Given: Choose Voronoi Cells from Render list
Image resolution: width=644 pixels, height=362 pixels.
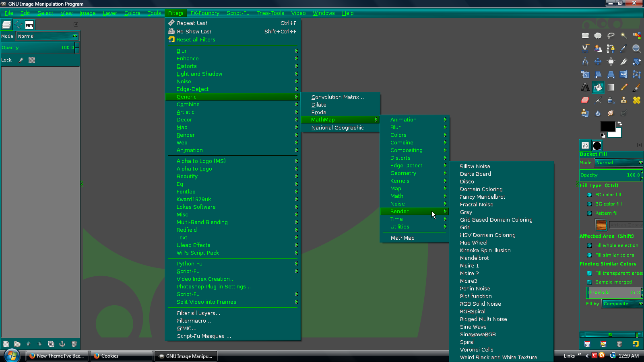Looking at the screenshot, I should [502, 350].
